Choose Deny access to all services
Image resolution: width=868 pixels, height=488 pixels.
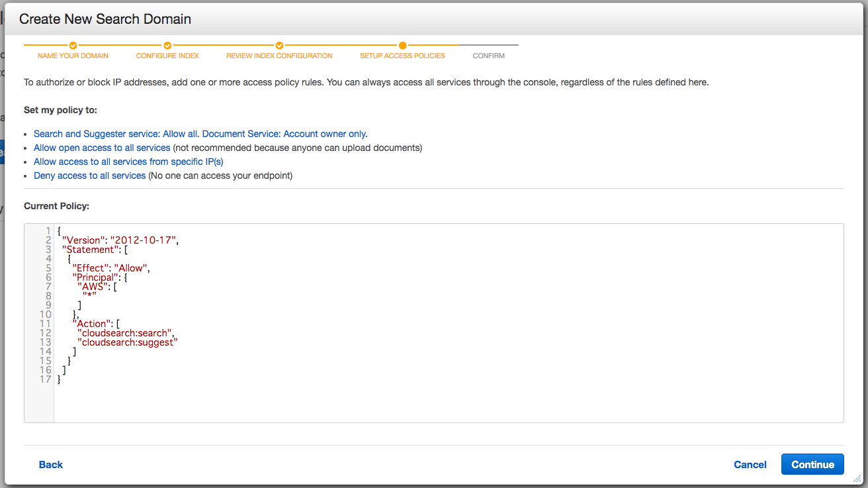pos(89,175)
